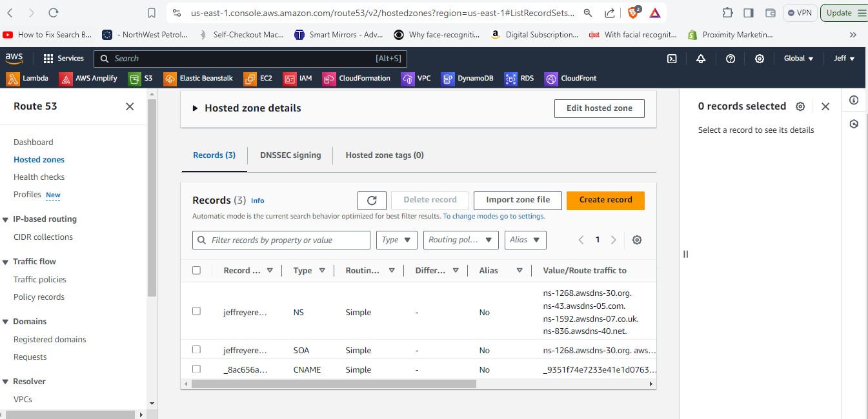
Task: Open Traffic policies in sidebar
Action: pos(40,280)
